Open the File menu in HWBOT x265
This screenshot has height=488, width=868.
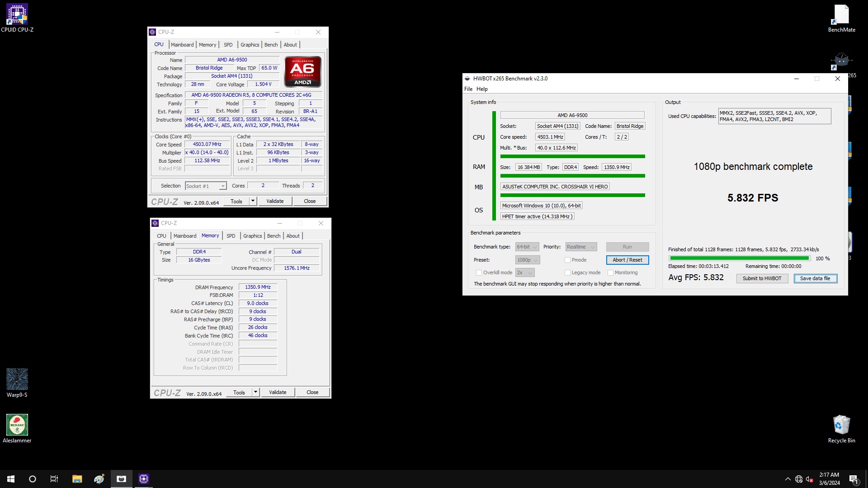468,89
